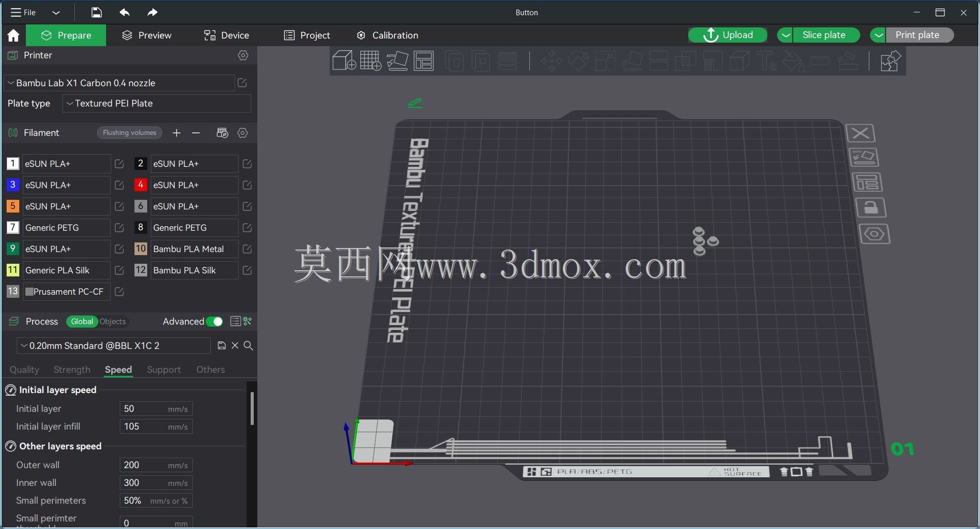Click filament 11 yellow-green color swatch
The width and height of the screenshot is (980, 529).
[13, 270]
